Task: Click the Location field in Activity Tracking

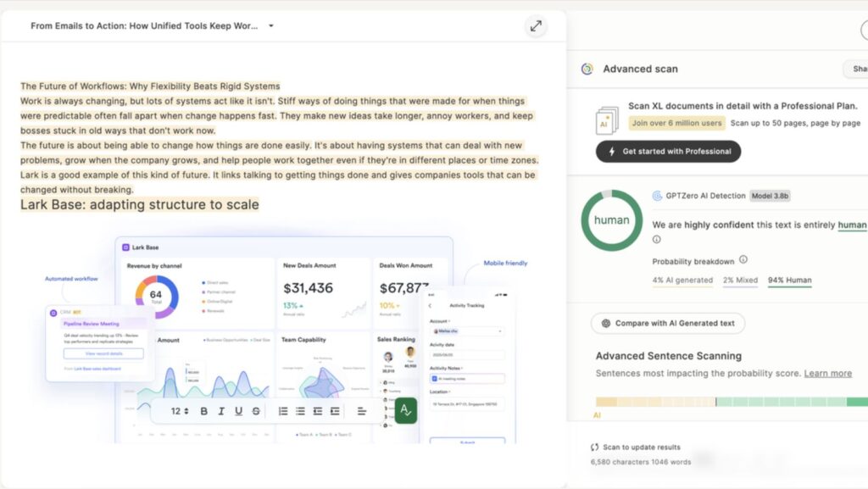Action: pyautogui.click(x=467, y=403)
